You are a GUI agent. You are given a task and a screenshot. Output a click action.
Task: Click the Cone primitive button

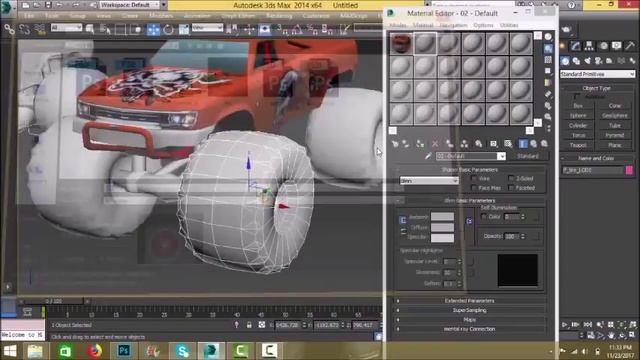coord(615,106)
